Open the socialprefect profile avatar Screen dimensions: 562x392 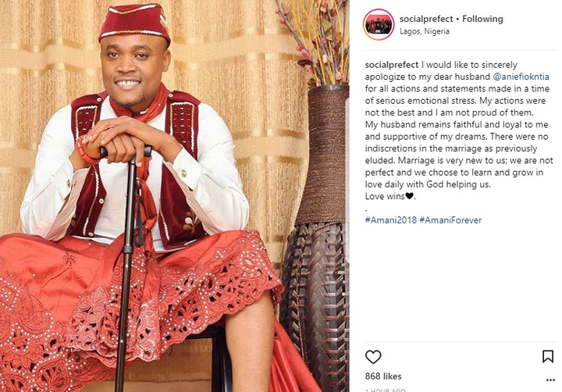pyautogui.click(x=379, y=24)
